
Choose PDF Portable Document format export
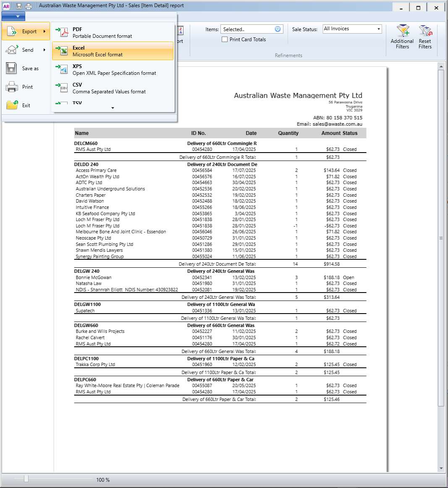(113, 32)
